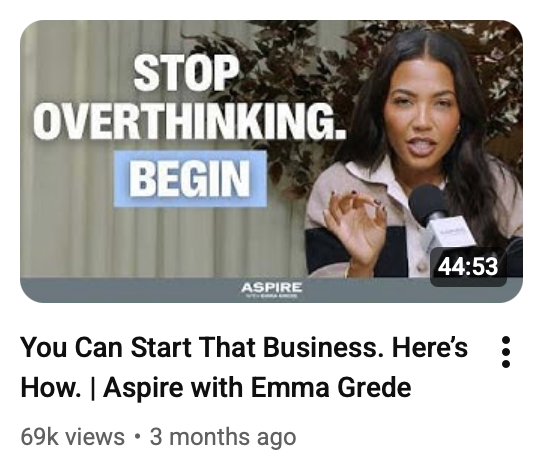Click 'How.' at the second title line start
The image size is (548, 476).
[51, 387]
